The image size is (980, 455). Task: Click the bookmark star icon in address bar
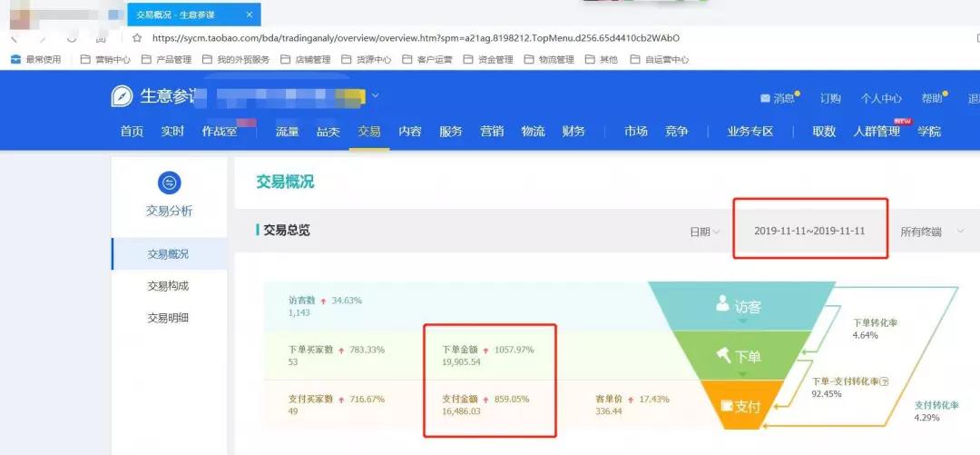[137, 38]
